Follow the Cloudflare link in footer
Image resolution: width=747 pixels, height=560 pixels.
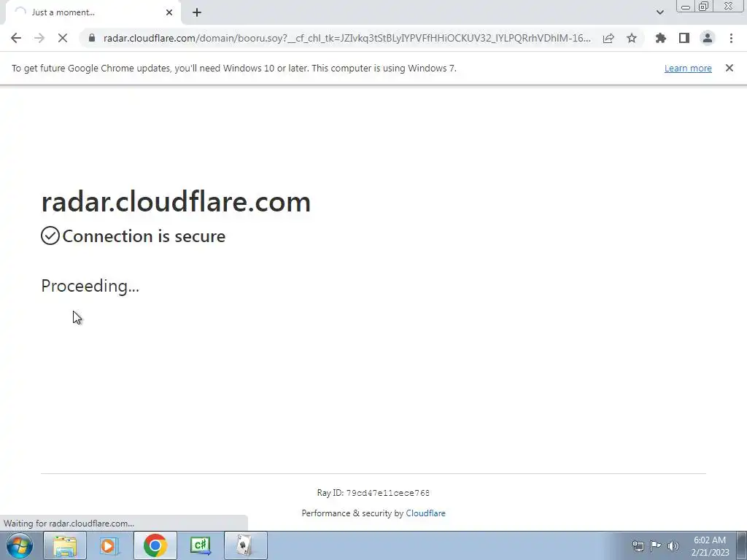[x=425, y=513]
